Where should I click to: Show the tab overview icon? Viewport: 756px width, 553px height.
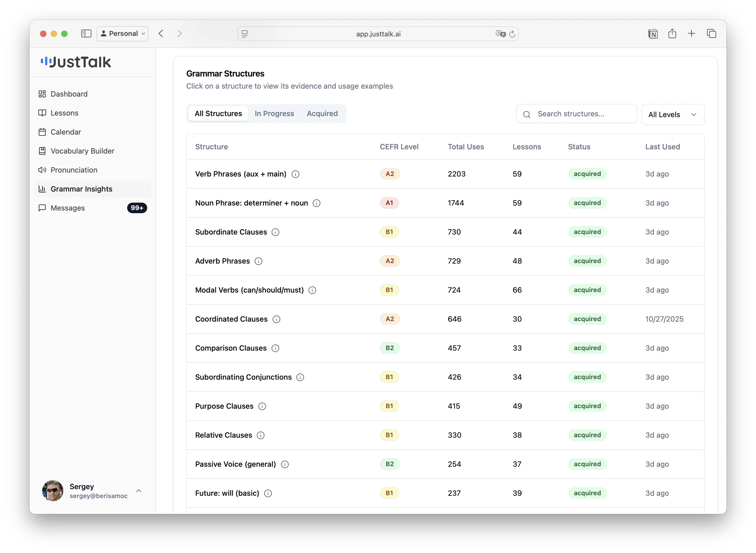tap(711, 34)
